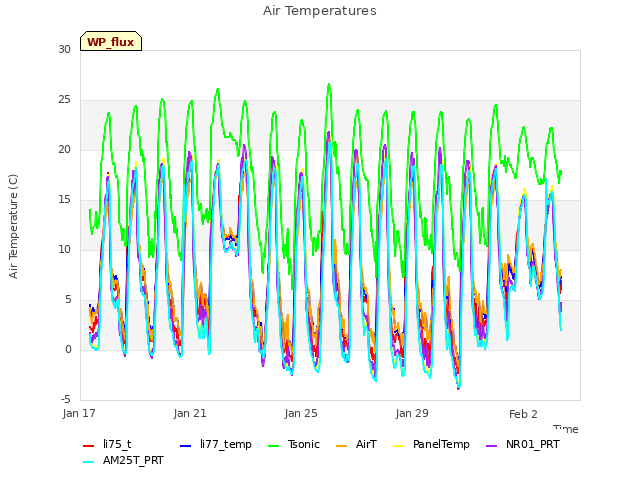Screen dimensions: 640x480
Task: Click the cyan AM25T_PRT legend color marker
Action: (89, 462)
